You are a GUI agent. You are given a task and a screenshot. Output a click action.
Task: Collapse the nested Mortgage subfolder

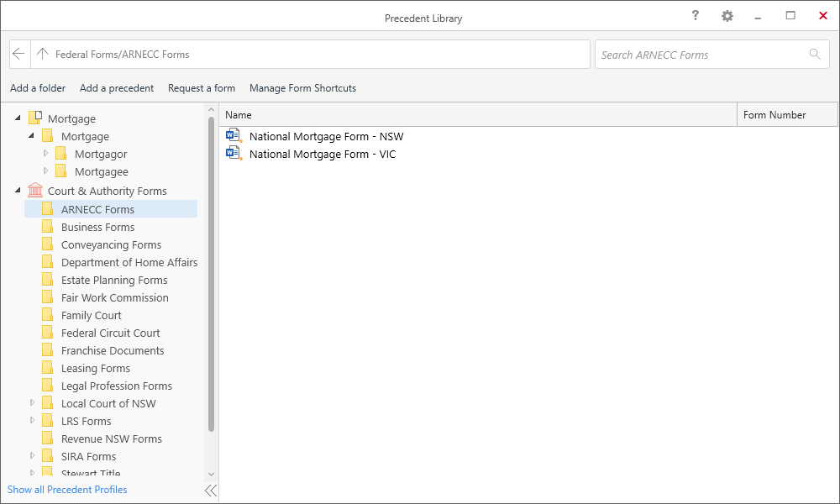(31, 135)
